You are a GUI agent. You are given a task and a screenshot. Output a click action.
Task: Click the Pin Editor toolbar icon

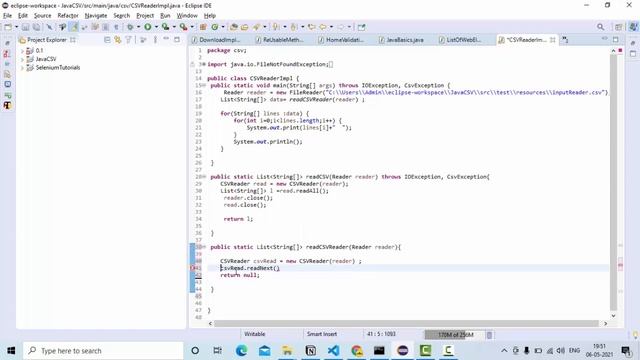click(361, 27)
